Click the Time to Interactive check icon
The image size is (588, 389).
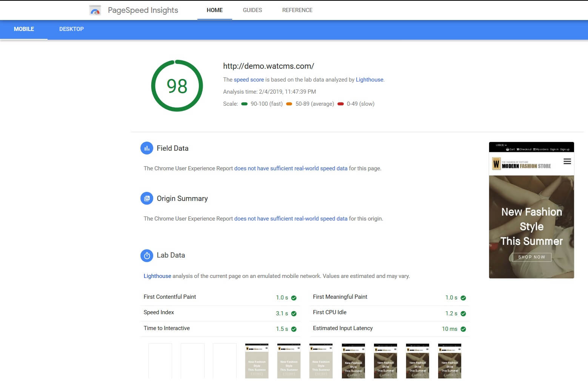294,329
